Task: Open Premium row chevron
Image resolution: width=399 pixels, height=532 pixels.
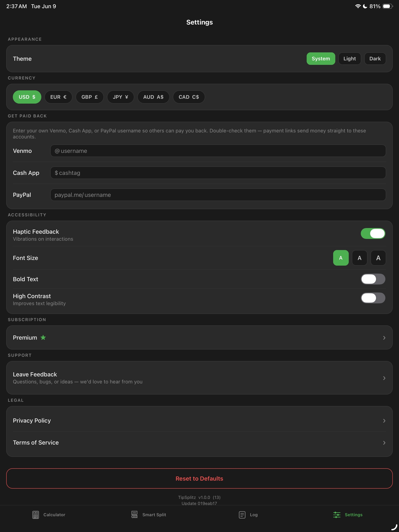Action: coord(384,338)
